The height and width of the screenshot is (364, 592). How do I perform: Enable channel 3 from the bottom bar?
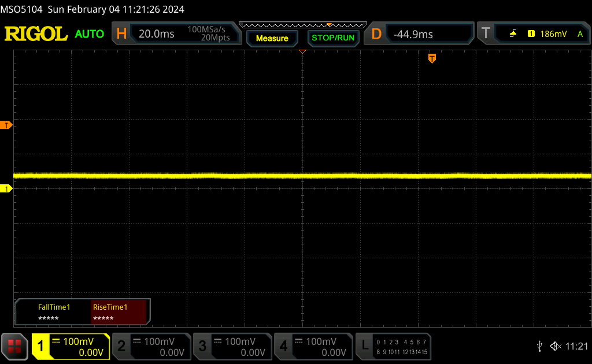pyautogui.click(x=232, y=347)
